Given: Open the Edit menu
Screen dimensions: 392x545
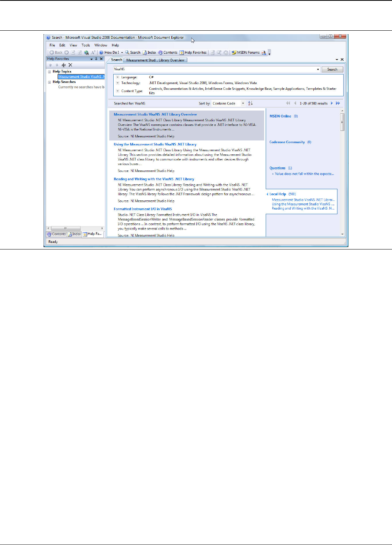Looking at the screenshot, I should pyautogui.click(x=62, y=45).
